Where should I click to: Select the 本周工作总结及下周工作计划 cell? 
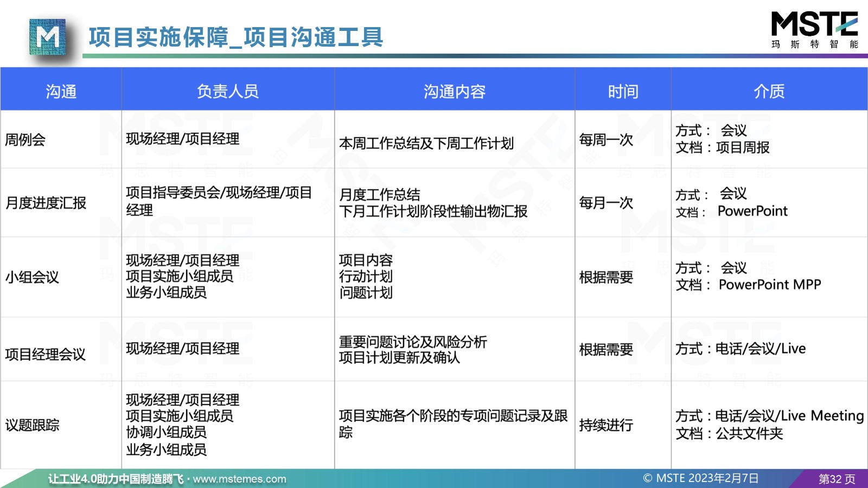[x=426, y=143]
